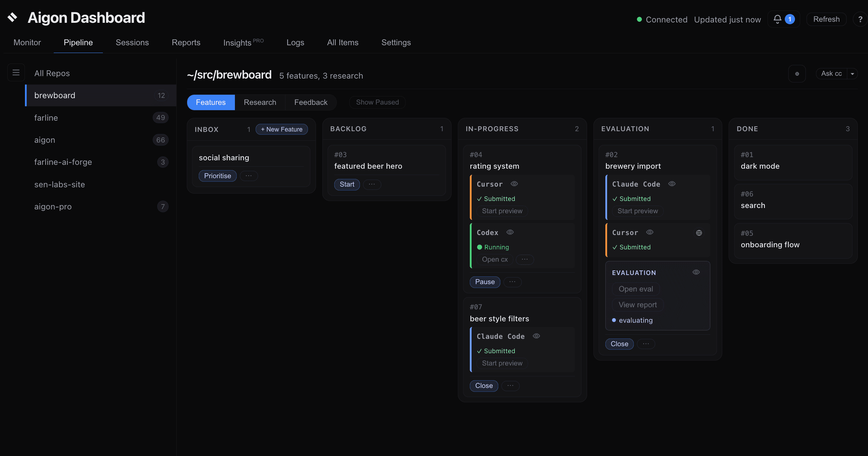Image resolution: width=868 pixels, height=456 pixels.
Task: Select the brewboard repo
Action: pos(101,95)
